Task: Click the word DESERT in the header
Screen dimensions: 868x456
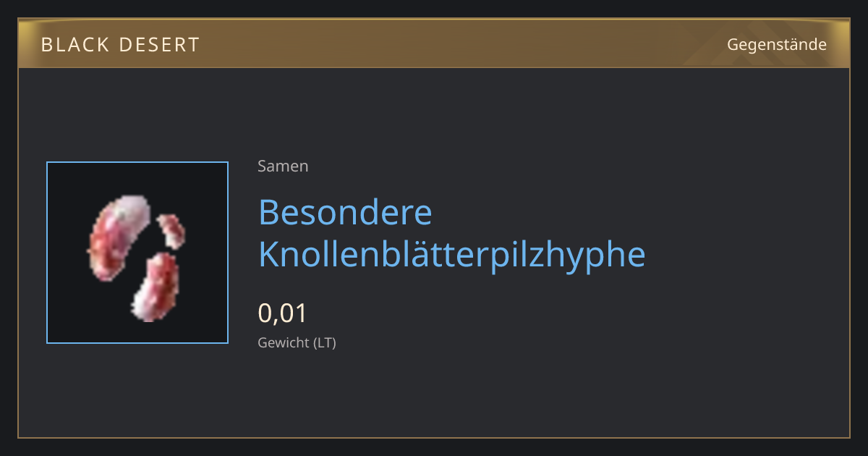Action: 153,45
